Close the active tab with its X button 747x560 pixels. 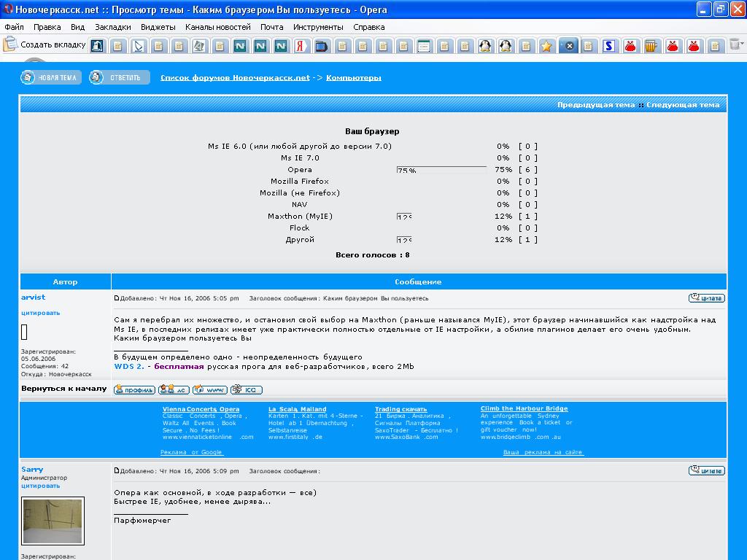(x=569, y=46)
